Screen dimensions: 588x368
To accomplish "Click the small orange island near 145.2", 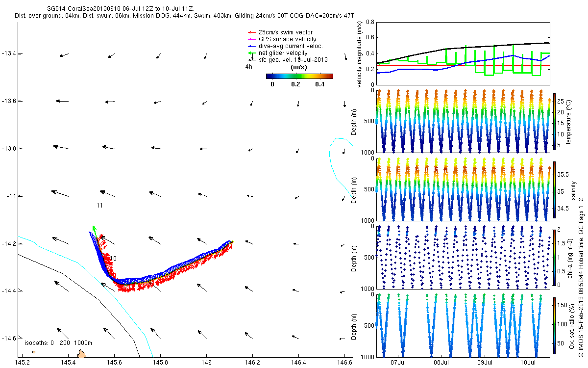I will click(34, 352).
